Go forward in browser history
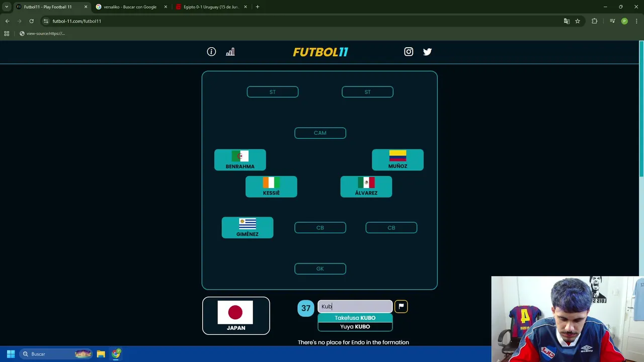 [19, 21]
